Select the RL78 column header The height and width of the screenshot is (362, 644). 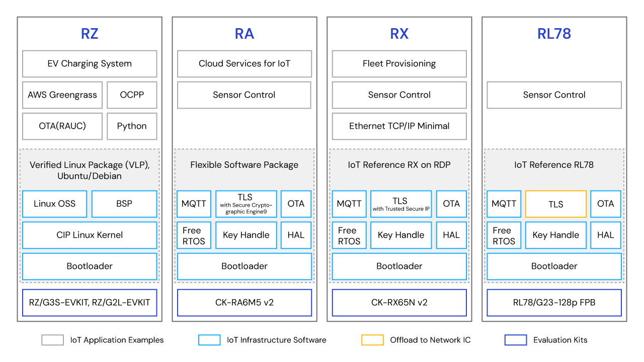[x=553, y=34]
